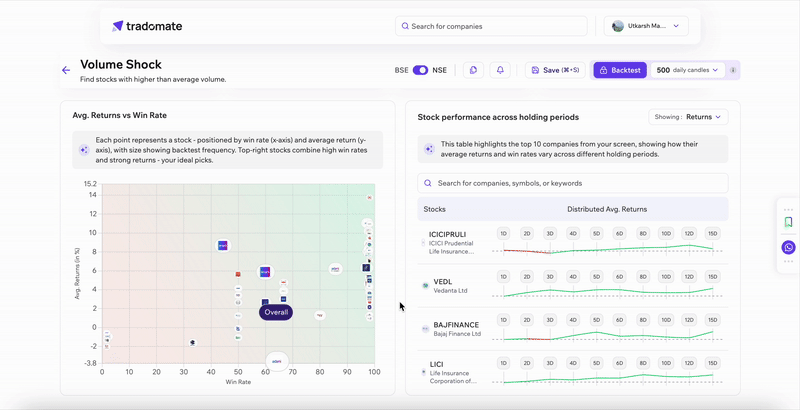Click the user avatar picture

pos(618,26)
